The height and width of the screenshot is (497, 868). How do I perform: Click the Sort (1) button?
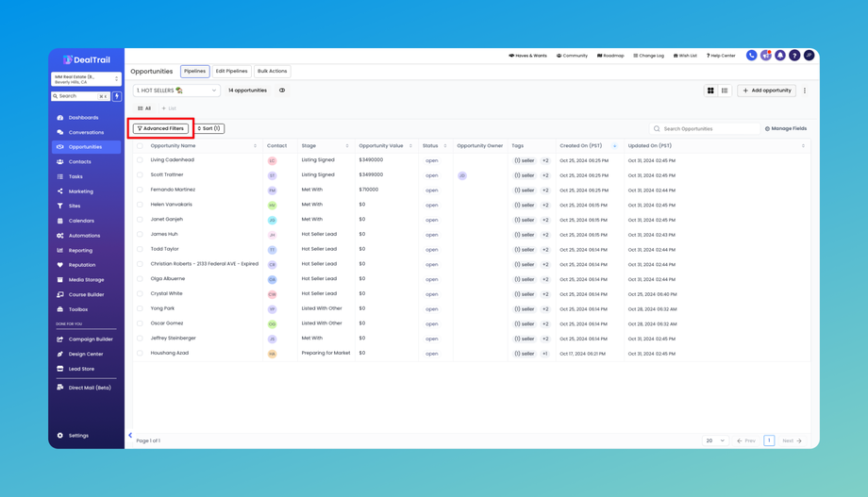tap(209, 128)
